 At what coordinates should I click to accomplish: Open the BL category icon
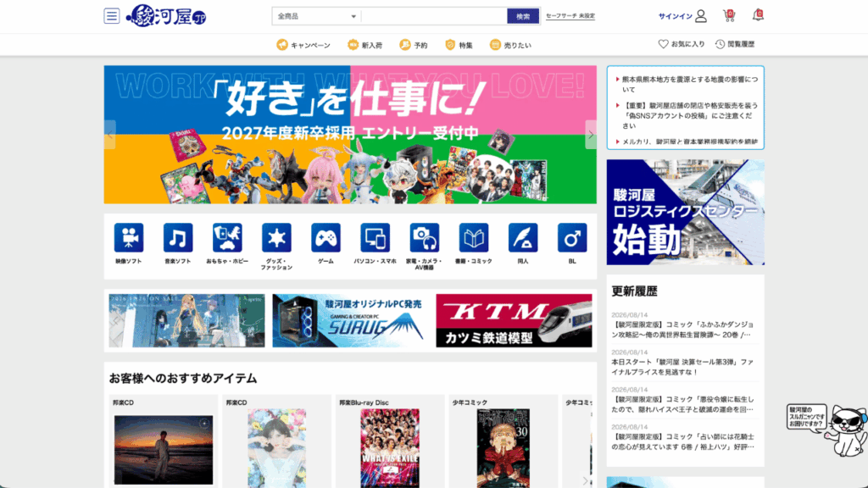tap(572, 238)
